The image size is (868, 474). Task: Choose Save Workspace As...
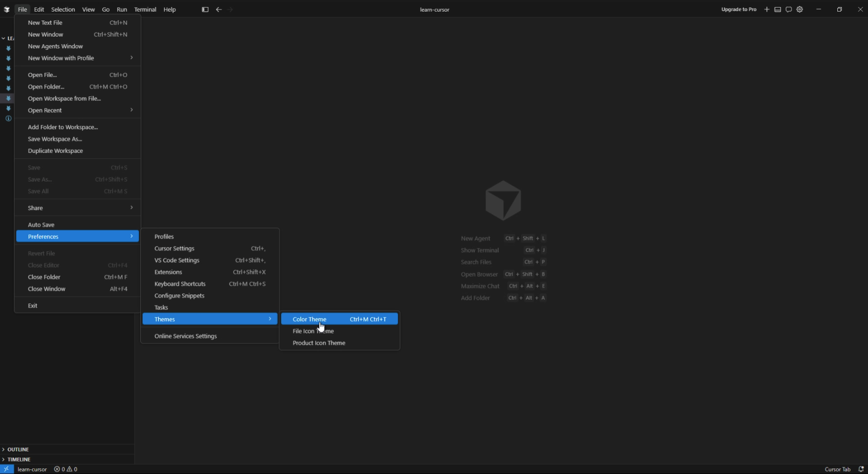(x=77, y=139)
